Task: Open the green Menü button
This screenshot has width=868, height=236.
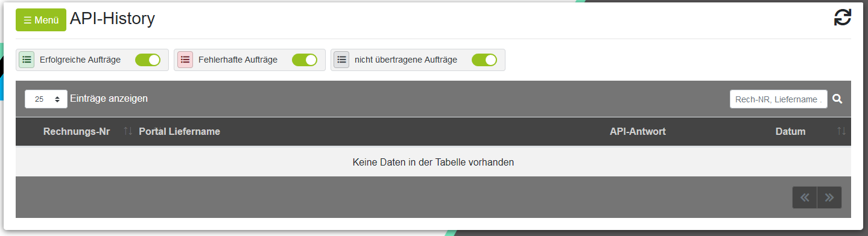Action: coord(41,20)
